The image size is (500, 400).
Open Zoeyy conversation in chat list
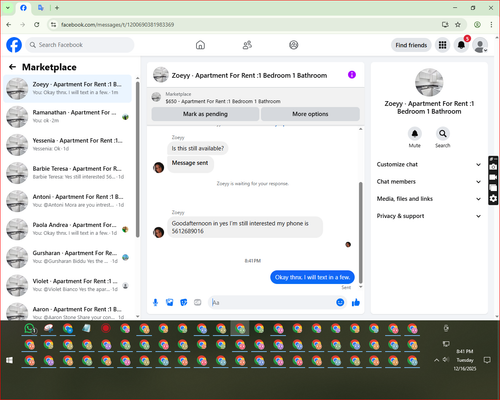click(x=68, y=89)
